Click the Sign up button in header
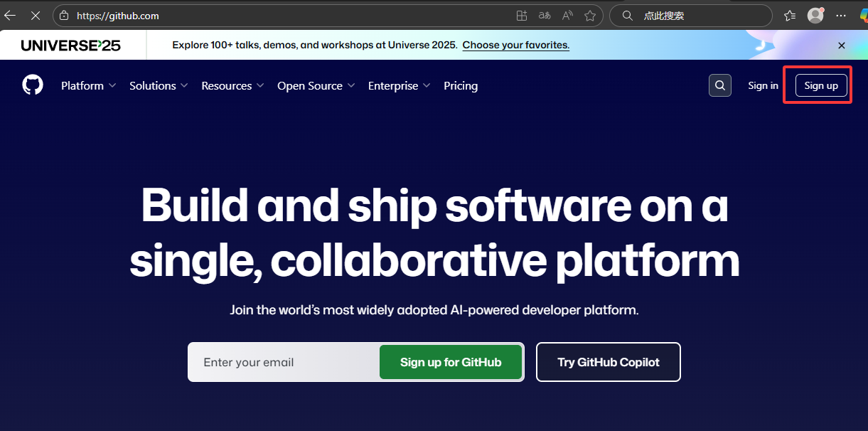Image resolution: width=868 pixels, height=431 pixels. [821, 85]
